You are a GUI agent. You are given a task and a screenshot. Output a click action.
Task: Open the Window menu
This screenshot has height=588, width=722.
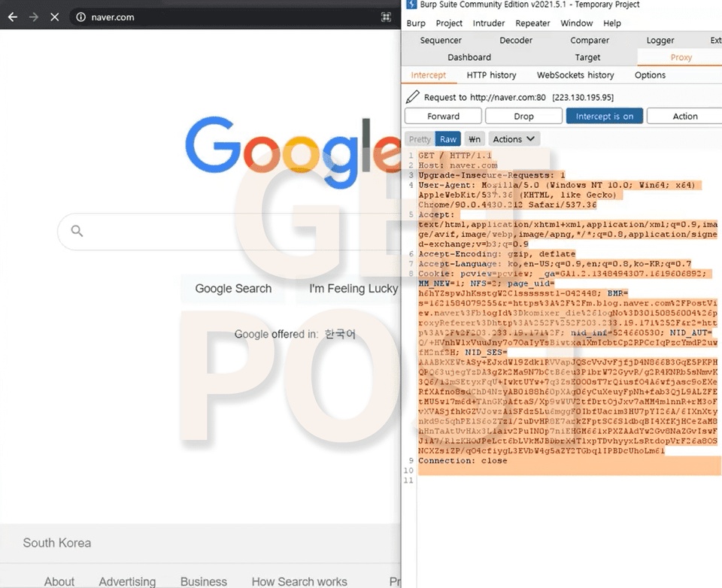(577, 23)
